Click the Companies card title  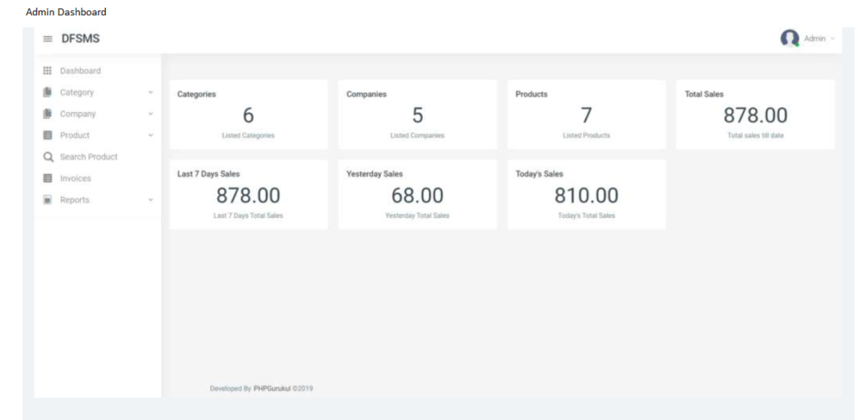pyautogui.click(x=366, y=94)
